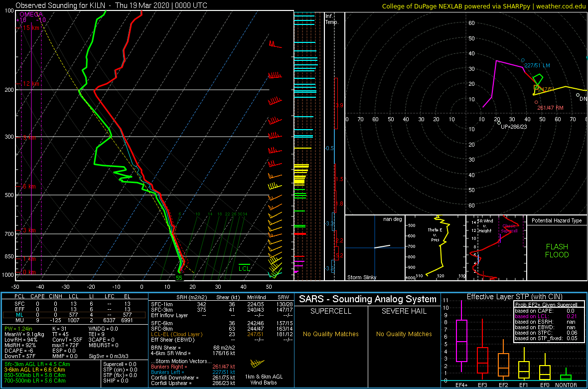Click the 'BRN Shear =' label
Screen dimensions: 588x389
point(165,347)
